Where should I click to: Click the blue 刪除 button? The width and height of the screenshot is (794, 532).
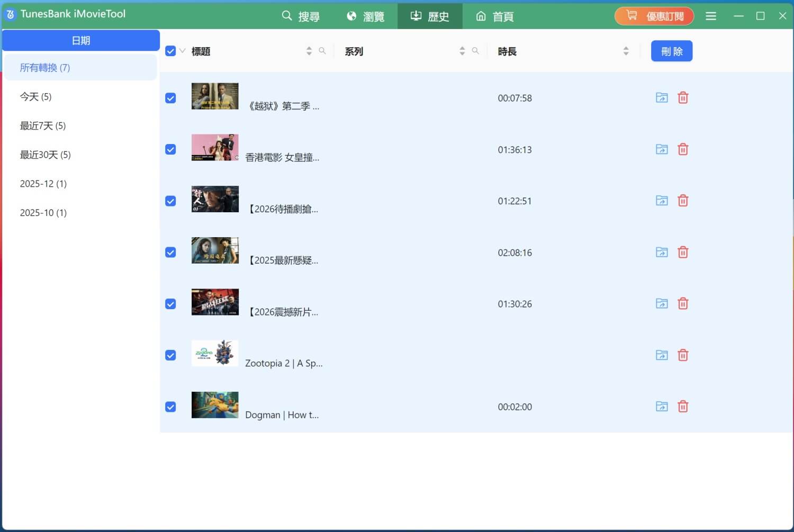(x=671, y=51)
